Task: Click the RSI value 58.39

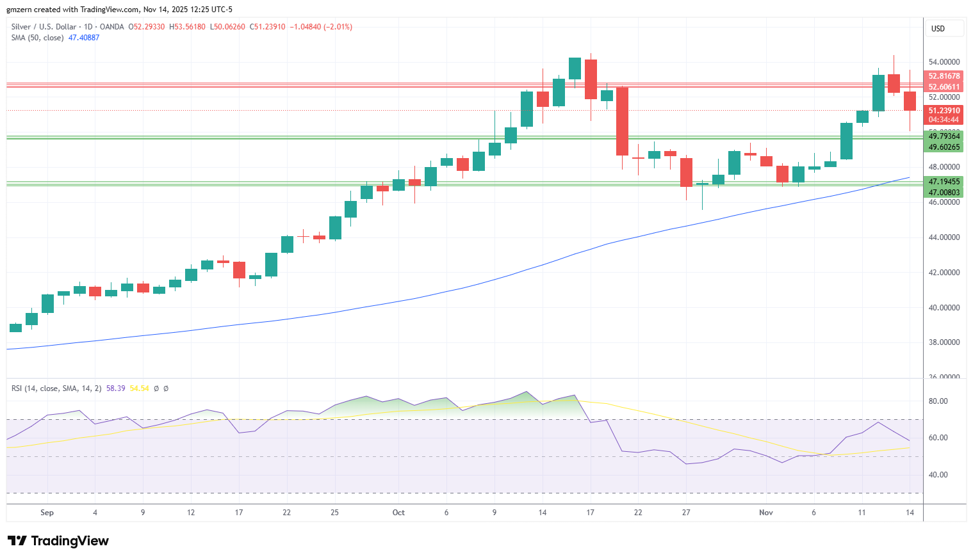Action: (x=115, y=388)
